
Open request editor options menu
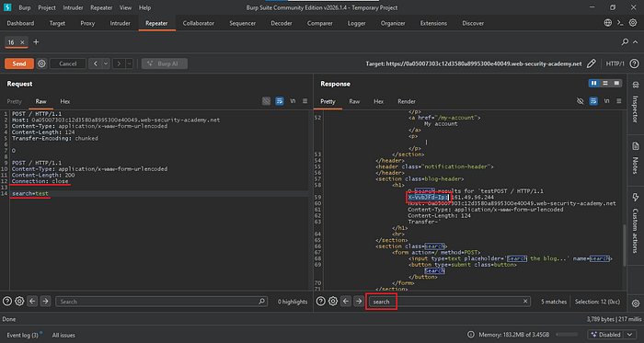click(305, 101)
